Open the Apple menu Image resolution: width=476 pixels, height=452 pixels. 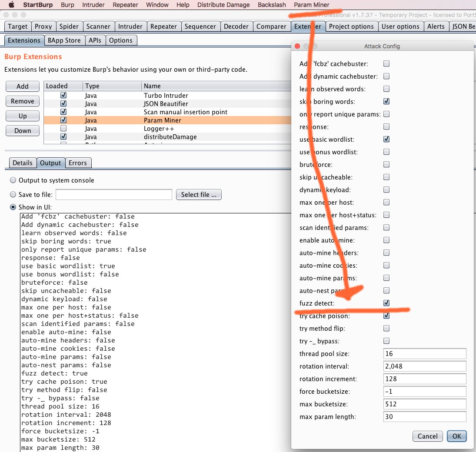click(11, 4)
